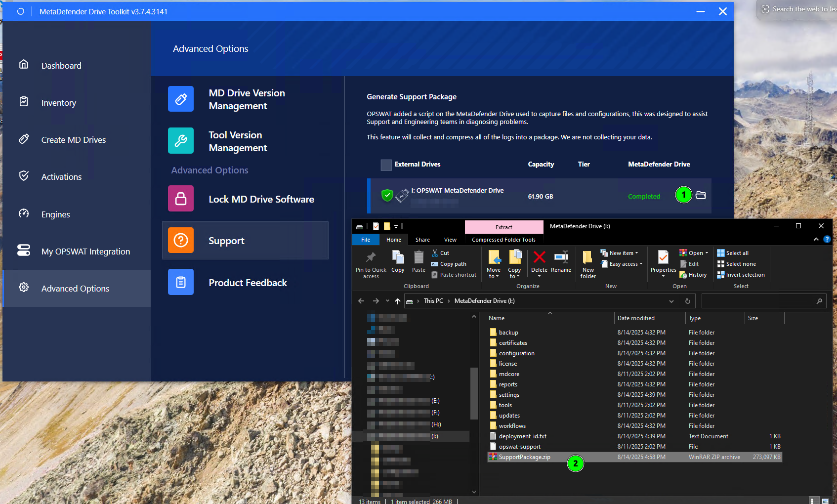Open the File tab in Explorer
The image size is (837, 504).
click(366, 240)
